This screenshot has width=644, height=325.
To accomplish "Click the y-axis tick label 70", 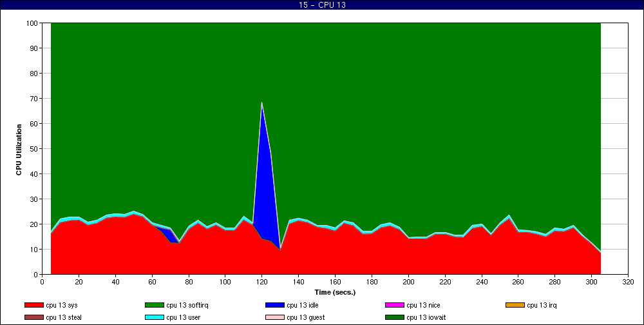I will coord(34,99).
